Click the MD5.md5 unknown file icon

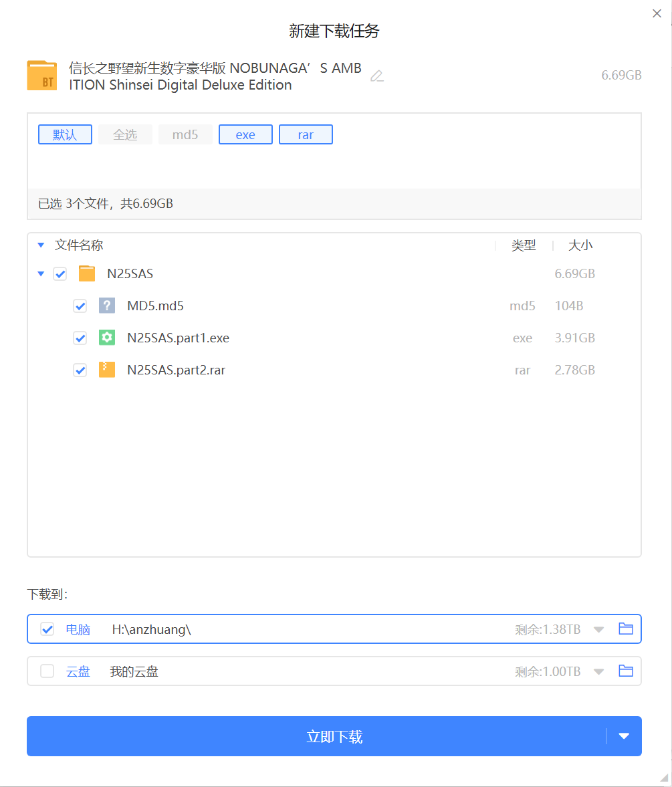tap(107, 306)
